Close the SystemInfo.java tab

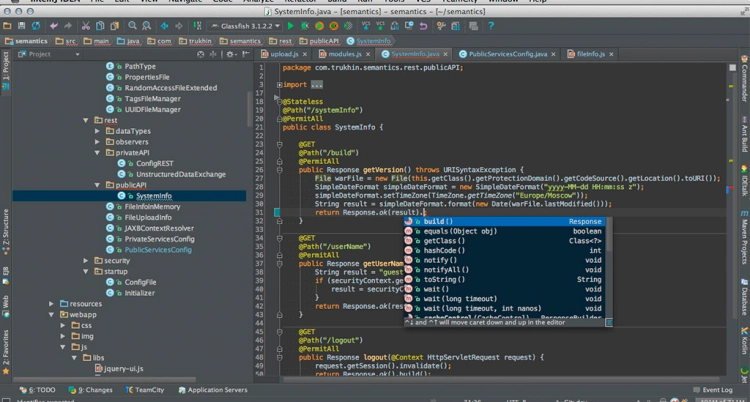[446, 55]
